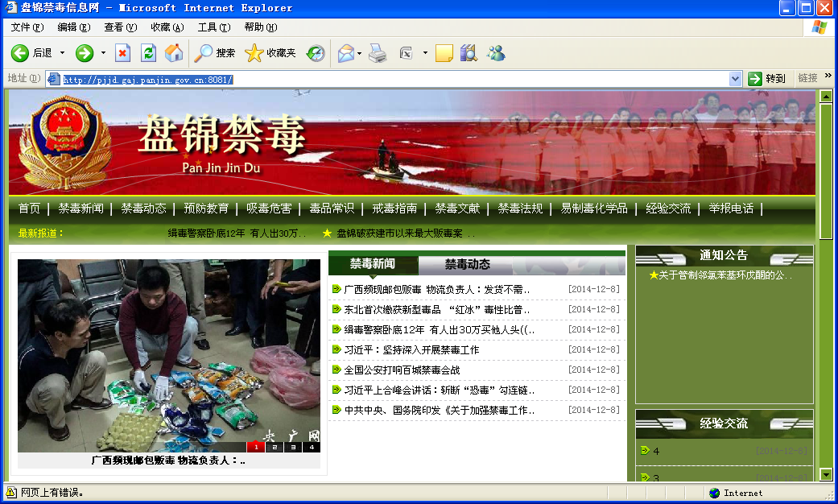
Task: Open 毒品常识 navigation link
Action: click(332, 209)
